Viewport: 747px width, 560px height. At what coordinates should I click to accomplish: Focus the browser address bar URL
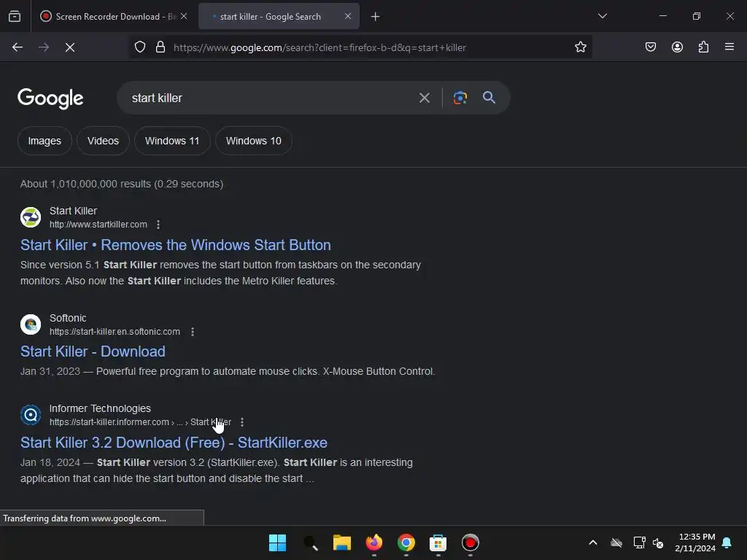pos(320,47)
